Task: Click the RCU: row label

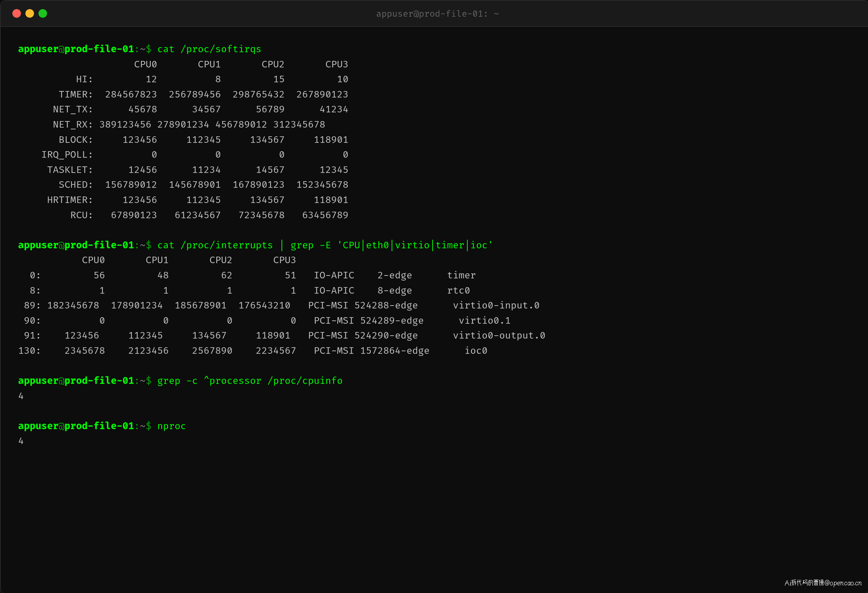Action: click(82, 215)
